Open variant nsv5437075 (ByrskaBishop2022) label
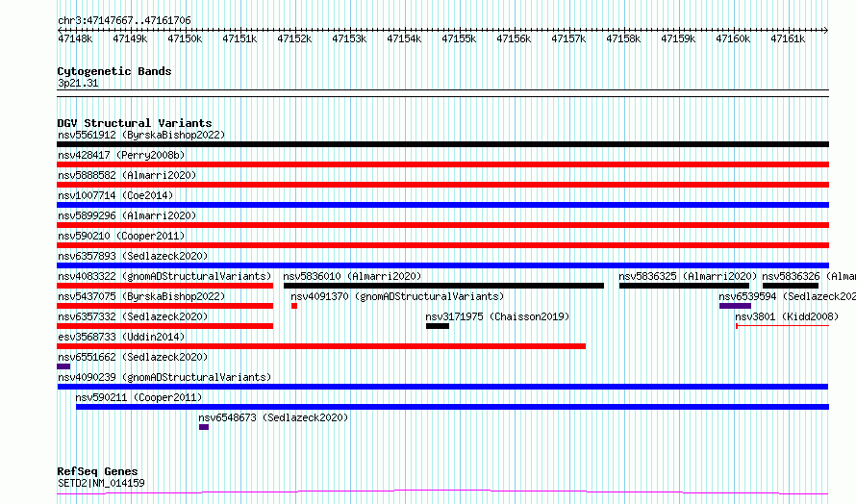The height and width of the screenshot is (504, 856). pyautogui.click(x=141, y=296)
